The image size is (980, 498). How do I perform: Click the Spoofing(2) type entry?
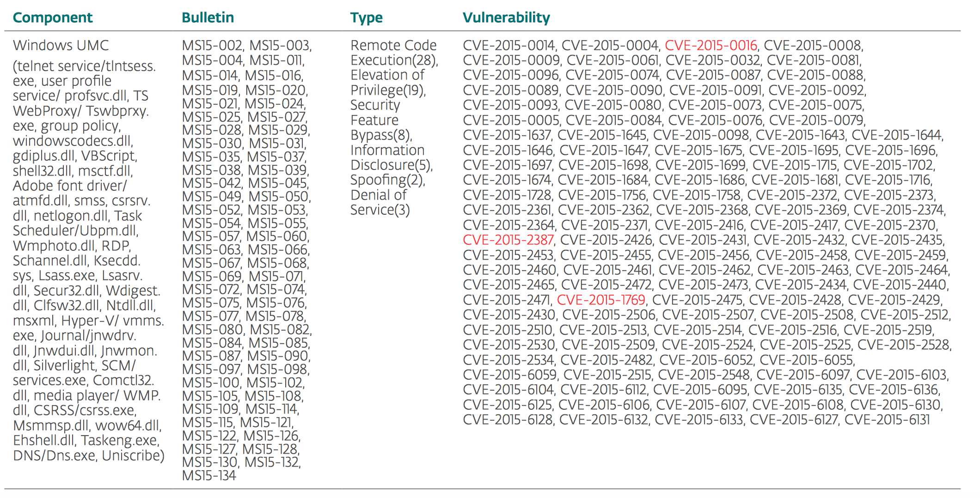[387, 180]
